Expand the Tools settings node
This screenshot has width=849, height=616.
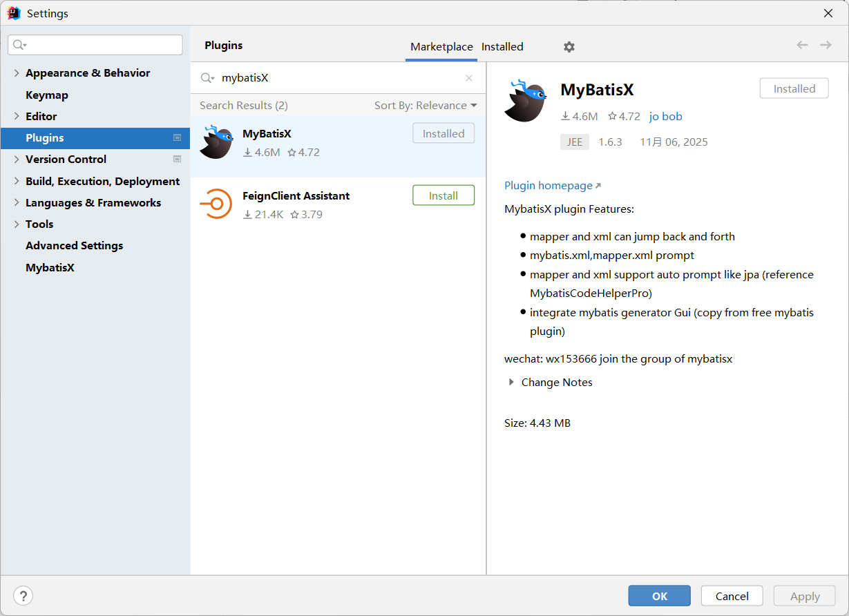(17, 224)
